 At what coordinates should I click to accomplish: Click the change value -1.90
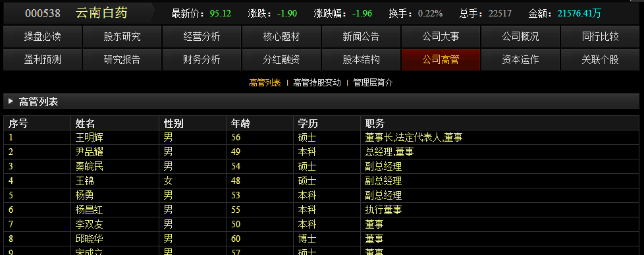287,13
